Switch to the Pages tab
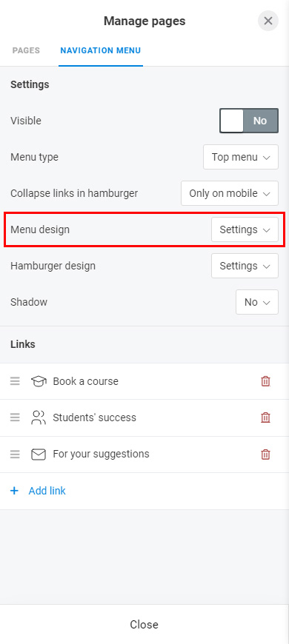 (x=27, y=51)
